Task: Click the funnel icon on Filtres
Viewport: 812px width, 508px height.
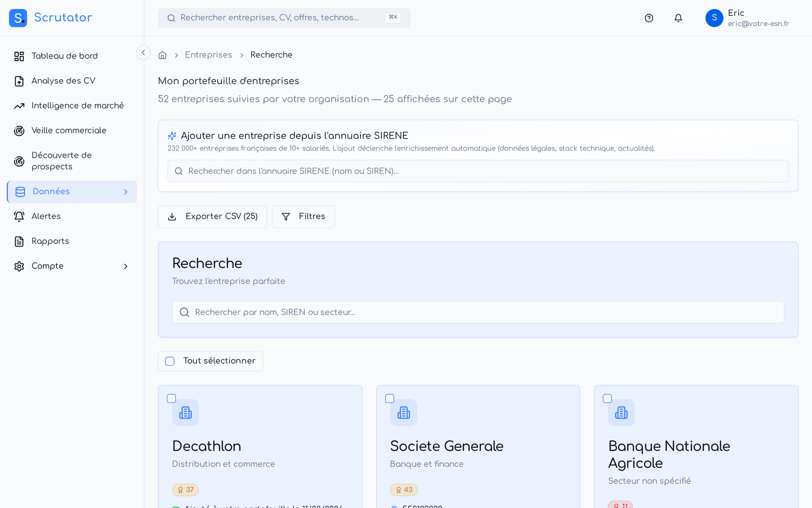Action: click(286, 217)
